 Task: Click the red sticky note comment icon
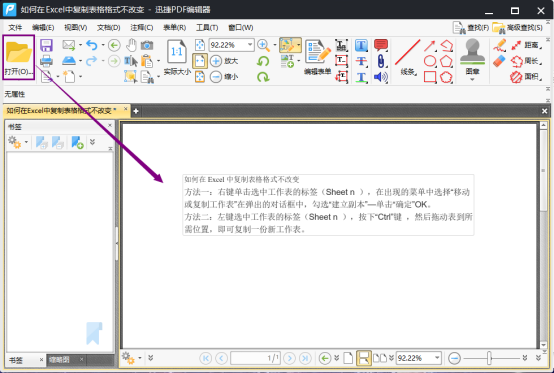tap(381, 45)
